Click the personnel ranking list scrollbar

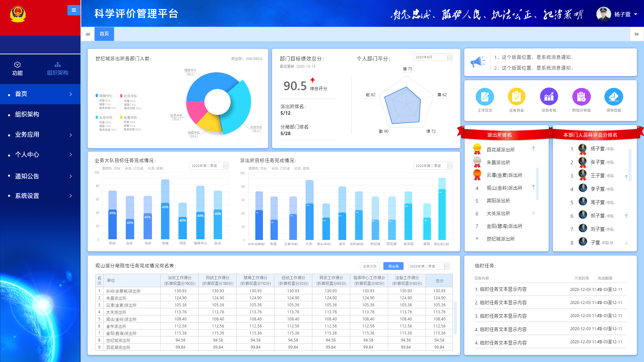point(630,165)
